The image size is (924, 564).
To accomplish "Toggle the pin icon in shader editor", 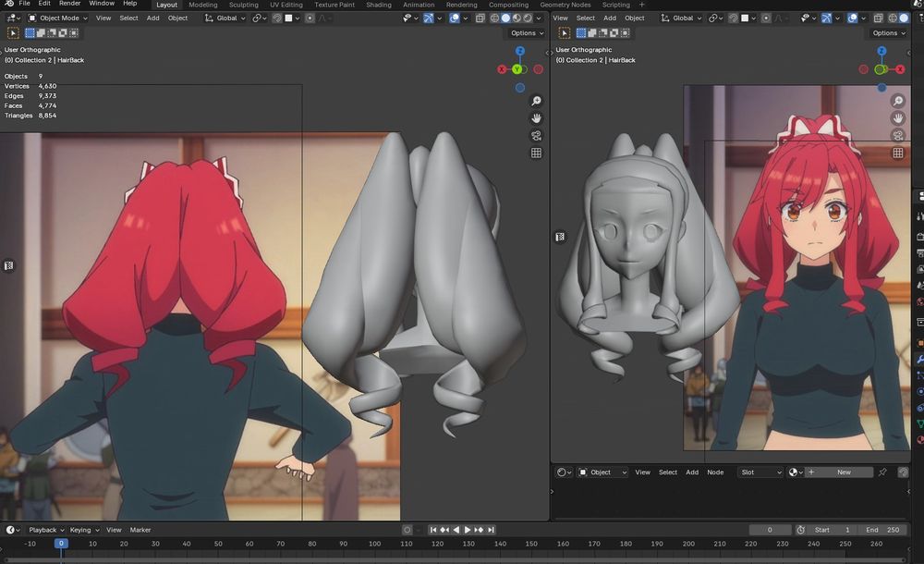I will click(882, 472).
